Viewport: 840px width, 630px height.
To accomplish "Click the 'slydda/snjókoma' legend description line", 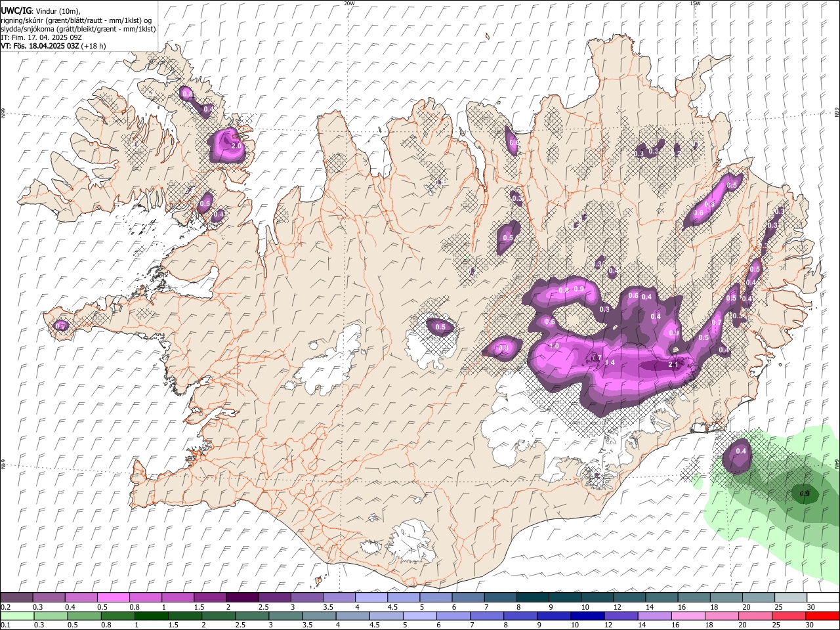I will pyautogui.click(x=78, y=29).
